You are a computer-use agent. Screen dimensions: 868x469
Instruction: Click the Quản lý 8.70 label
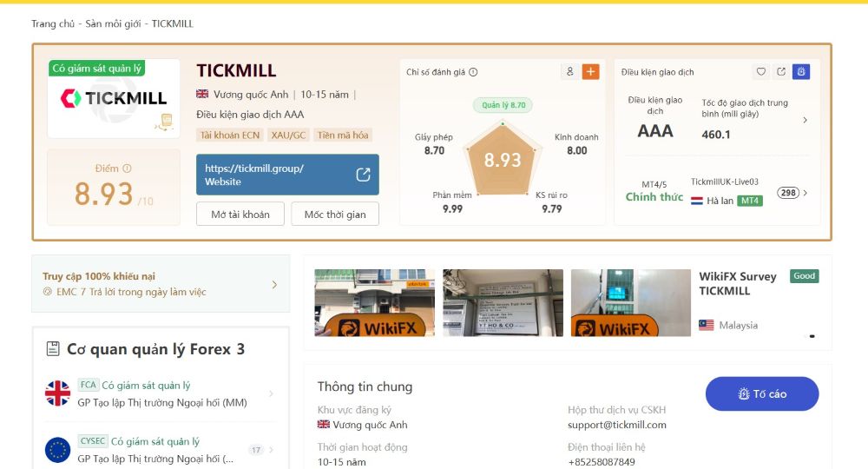point(503,104)
